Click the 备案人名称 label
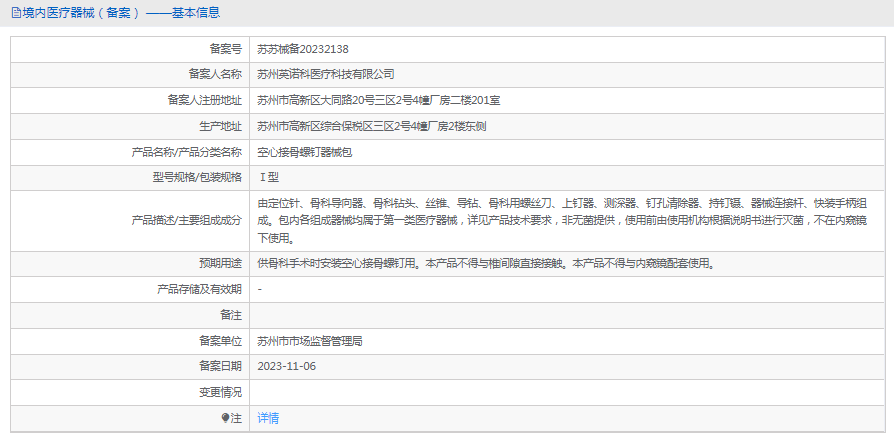 click(215, 74)
